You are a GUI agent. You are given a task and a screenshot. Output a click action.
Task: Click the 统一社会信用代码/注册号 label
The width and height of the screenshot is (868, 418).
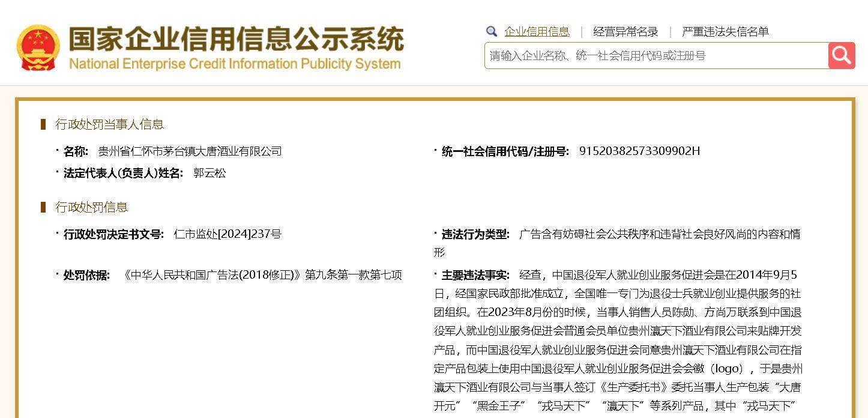tap(505, 151)
